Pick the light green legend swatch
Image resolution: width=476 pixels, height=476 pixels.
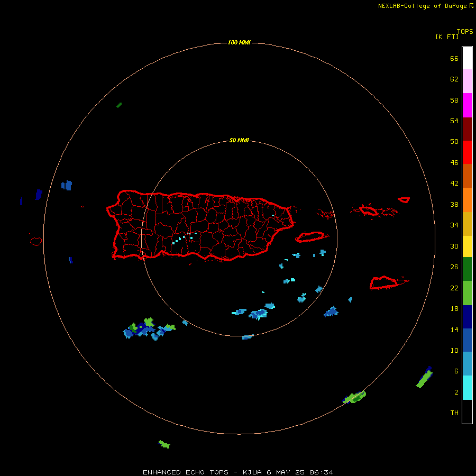click(x=467, y=293)
